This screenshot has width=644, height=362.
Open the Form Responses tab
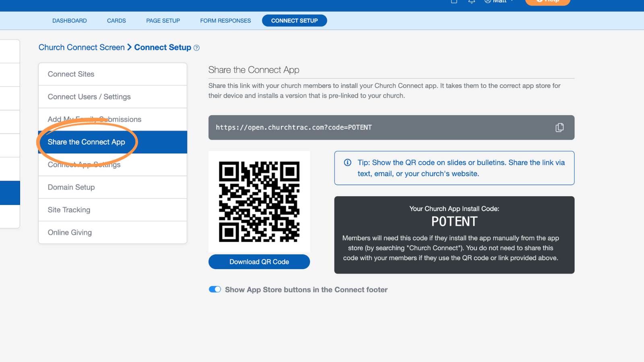(x=225, y=21)
